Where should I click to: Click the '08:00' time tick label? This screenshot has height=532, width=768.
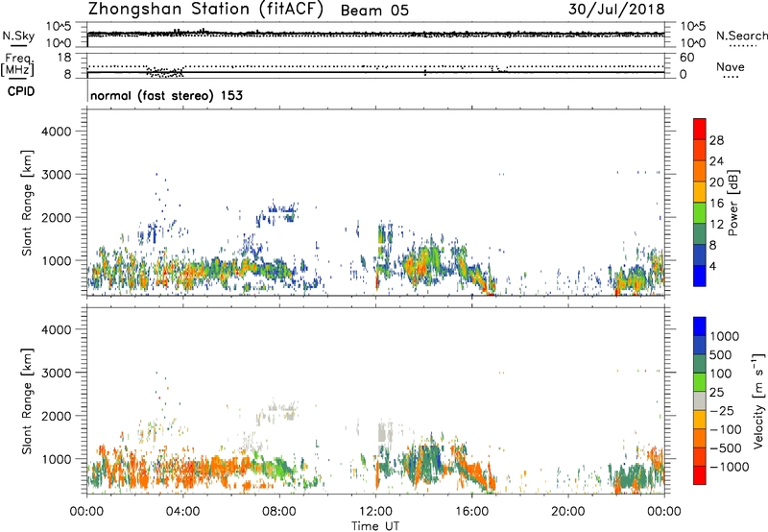coord(279,512)
